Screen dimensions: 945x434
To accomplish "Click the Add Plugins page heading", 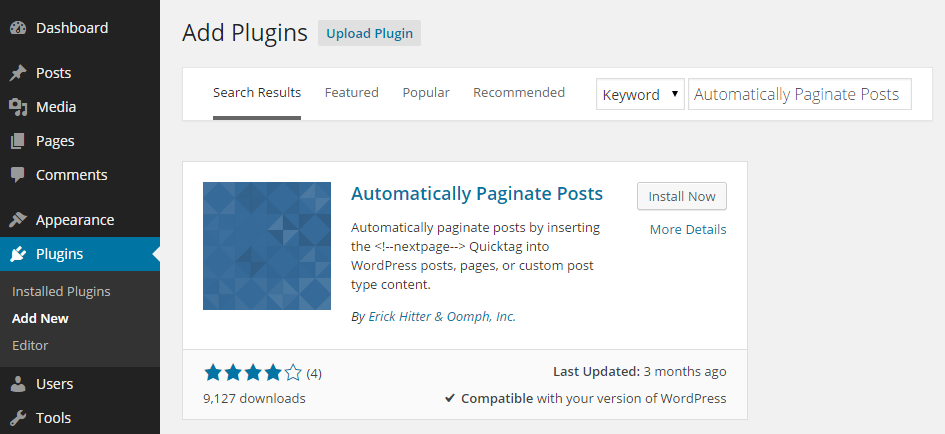I will coord(245,33).
